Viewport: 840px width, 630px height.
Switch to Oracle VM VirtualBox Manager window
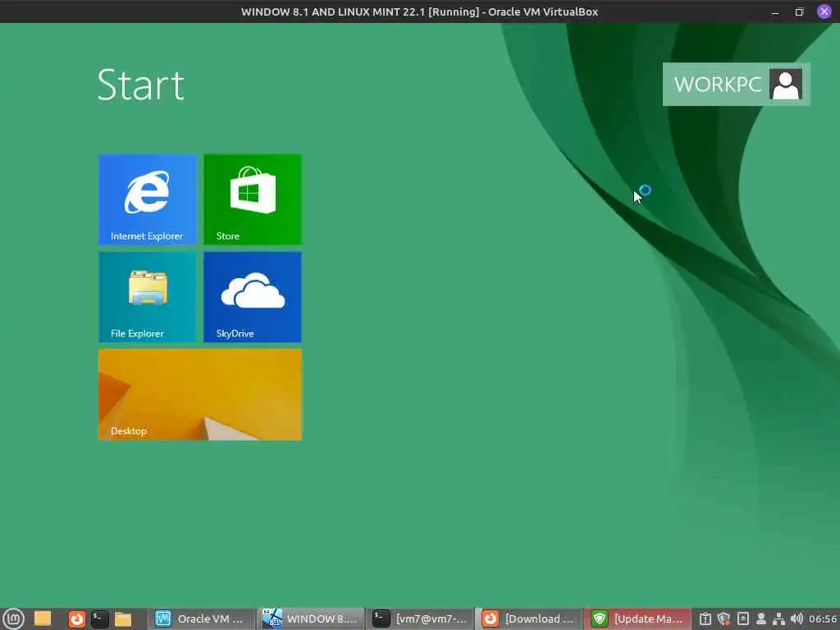coord(201,619)
